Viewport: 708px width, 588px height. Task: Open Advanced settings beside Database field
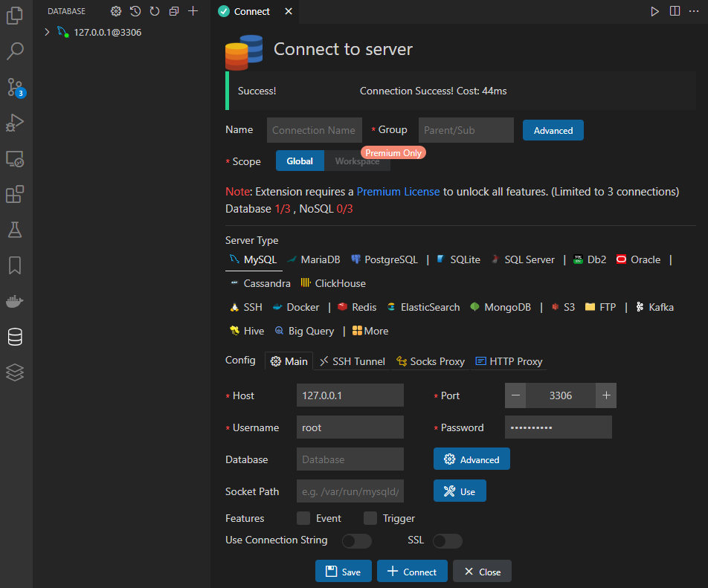tap(472, 459)
